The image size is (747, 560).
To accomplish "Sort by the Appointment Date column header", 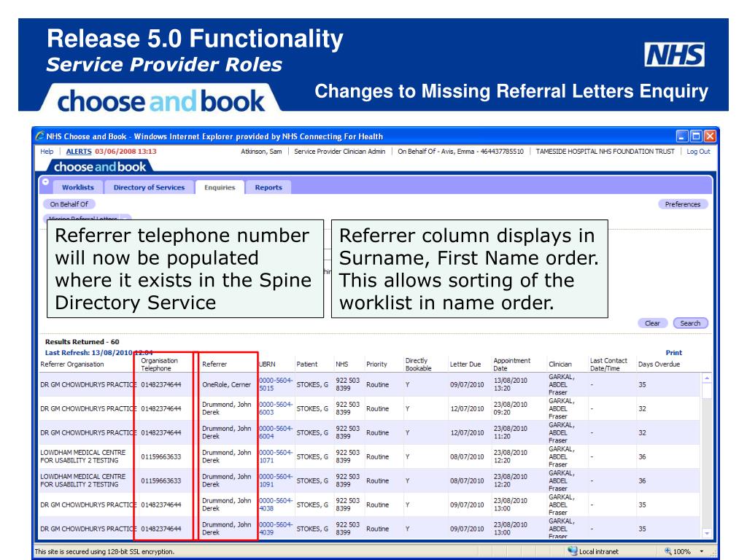I will tap(511, 365).
